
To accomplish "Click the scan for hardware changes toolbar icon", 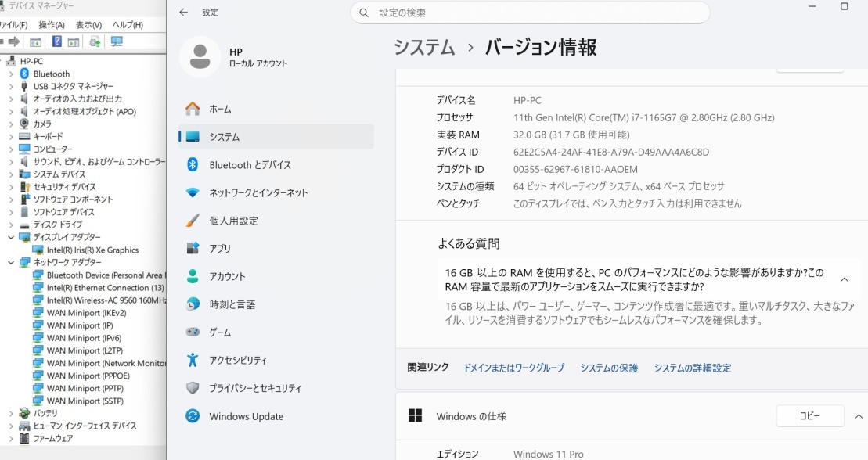I will (117, 41).
